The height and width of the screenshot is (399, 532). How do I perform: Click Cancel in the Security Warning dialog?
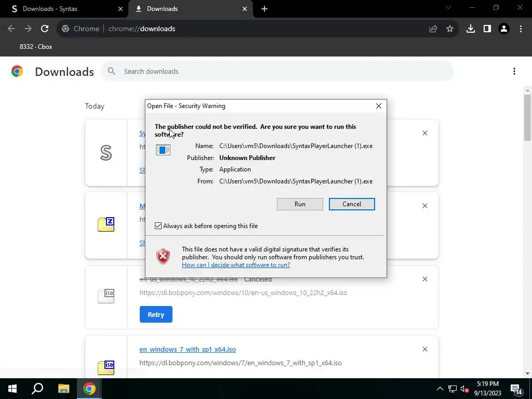[x=352, y=204]
